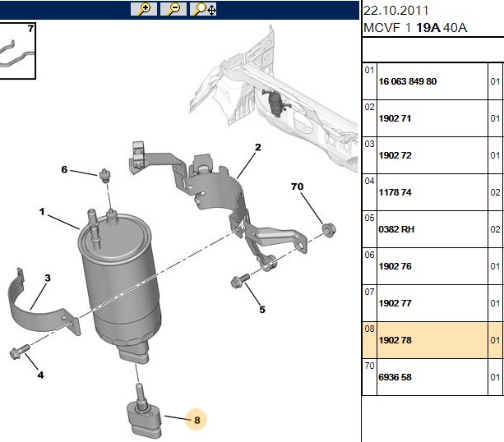
Task: Click quantity 01 beside 6936 58
Action: coord(495,377)
